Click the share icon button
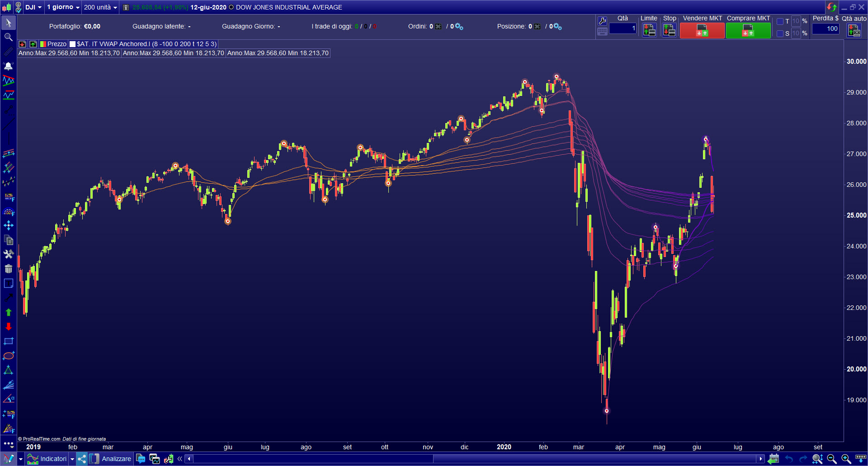 click(x=82, y=459)
